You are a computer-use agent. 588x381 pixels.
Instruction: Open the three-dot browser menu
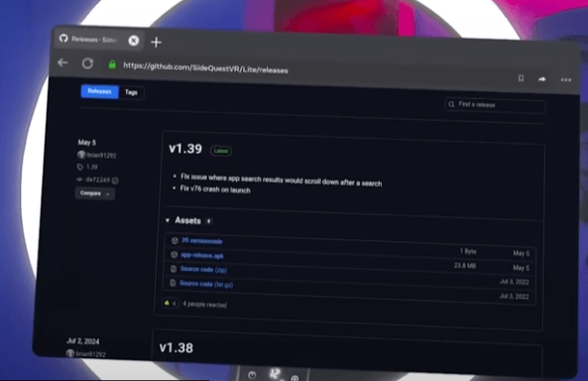coord(566,80)
